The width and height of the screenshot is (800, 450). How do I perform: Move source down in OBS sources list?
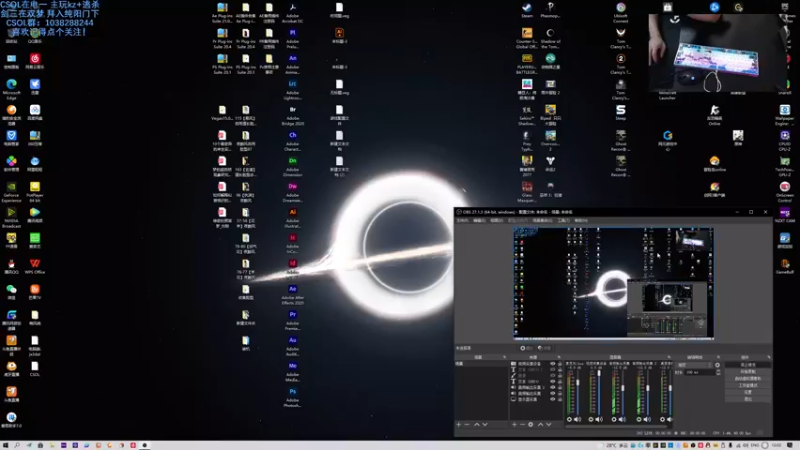[548, 424]
